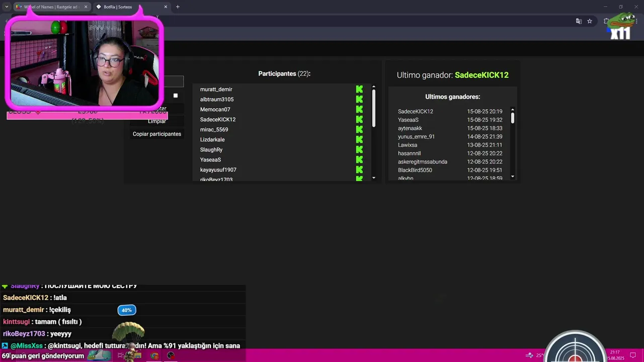This screenshot has height=362, width=644.
Task: Open the weather widget in taskbar
Action: 535,355
